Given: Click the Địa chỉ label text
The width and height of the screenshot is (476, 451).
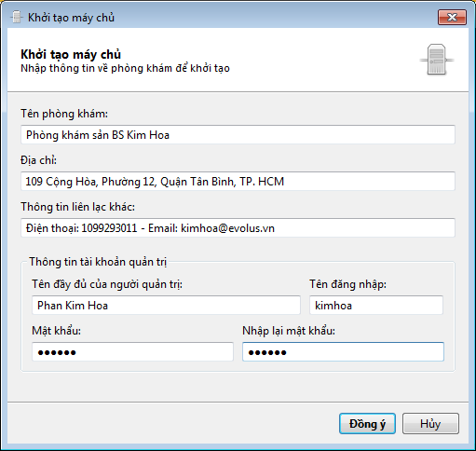Looking at the screenshot, I should point(39,160).
